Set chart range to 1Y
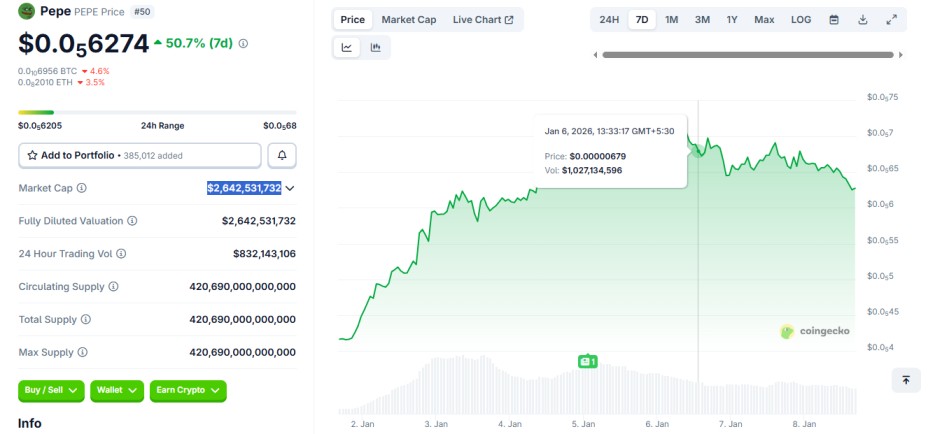The image size is (928, 434). pos(732,20)
